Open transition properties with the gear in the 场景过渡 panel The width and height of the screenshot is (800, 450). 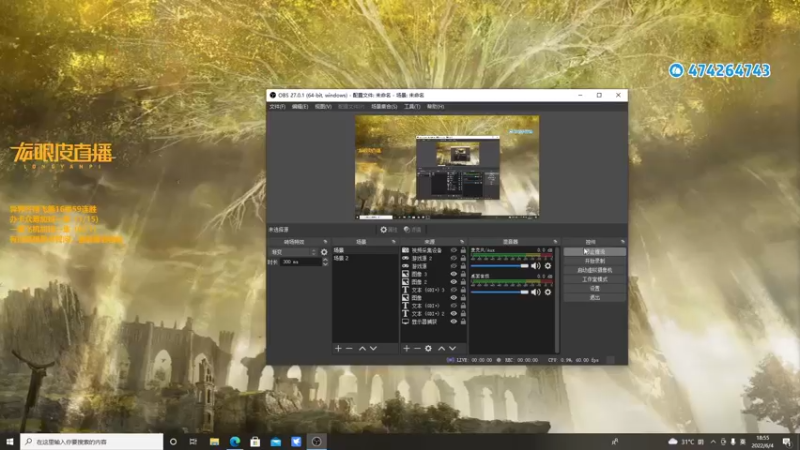[x=324, y=252]
